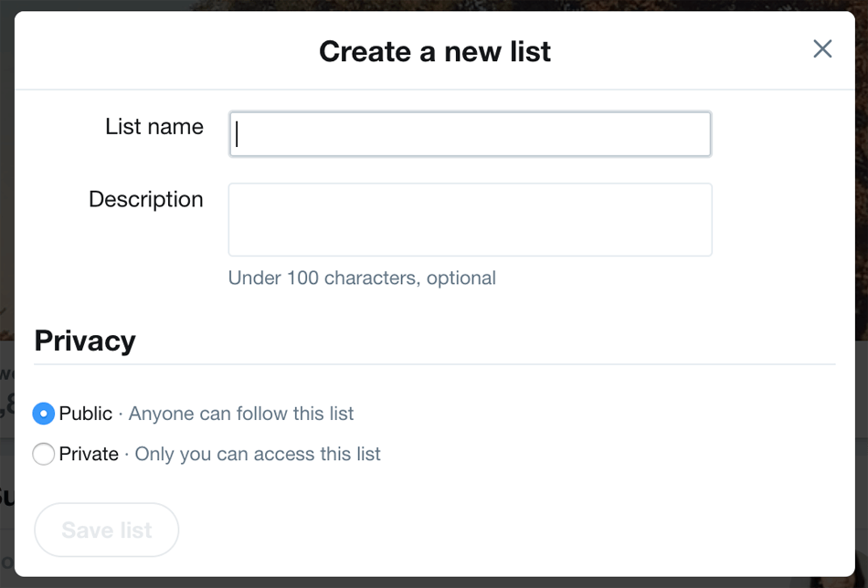
Task: Click the blue filled Public radio circle
Action: click(43, 414)
